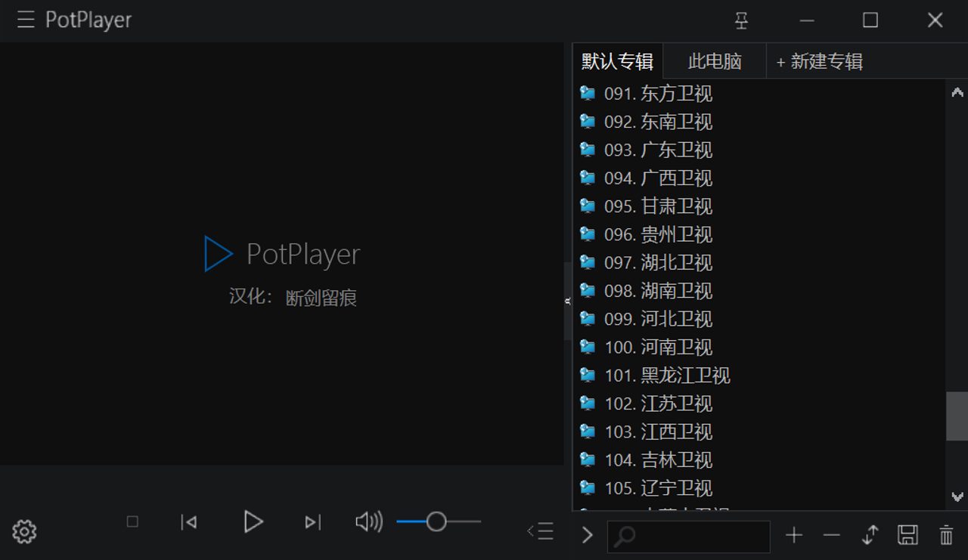Clear the playlist with the trash icon
This screenshot has width=968, height=560.
point(946,535)
